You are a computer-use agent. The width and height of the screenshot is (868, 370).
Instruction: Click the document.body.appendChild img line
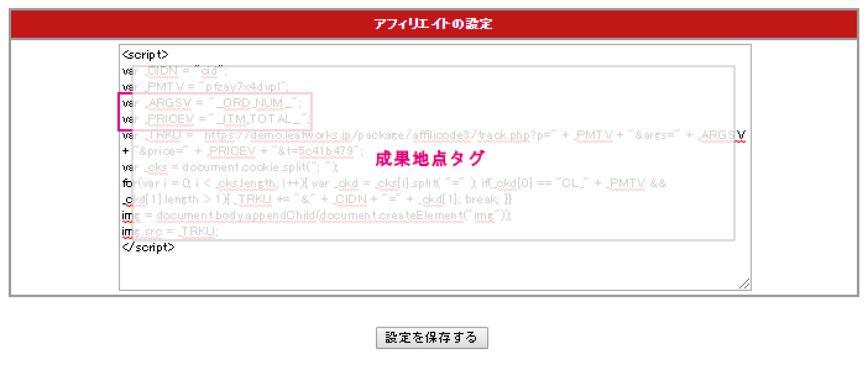(x=316, y=215)
